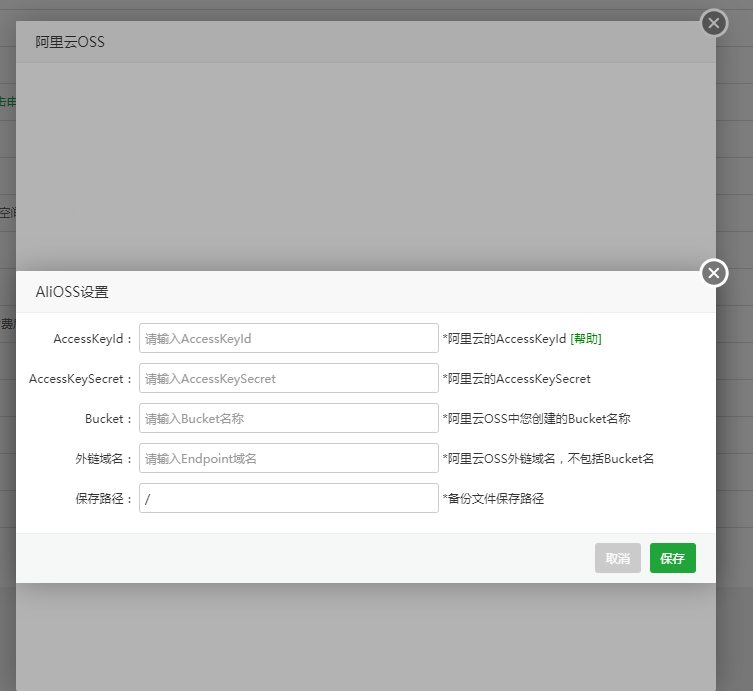
Task: Open the [帮助] link for AccessKeyId
Action: (x=586, y=339)
